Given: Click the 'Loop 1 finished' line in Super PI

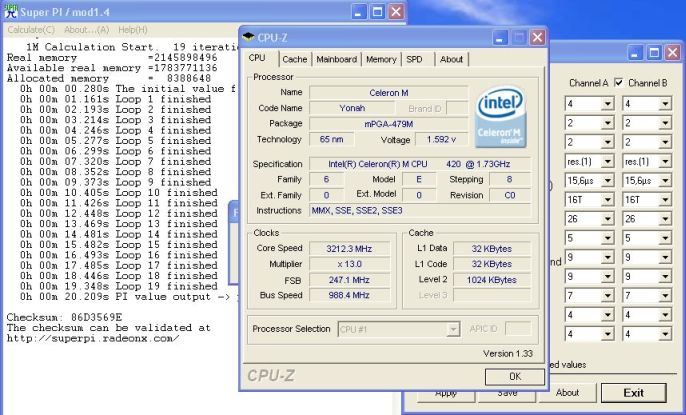Looking at the screenshot, I should tap(116, 99).
